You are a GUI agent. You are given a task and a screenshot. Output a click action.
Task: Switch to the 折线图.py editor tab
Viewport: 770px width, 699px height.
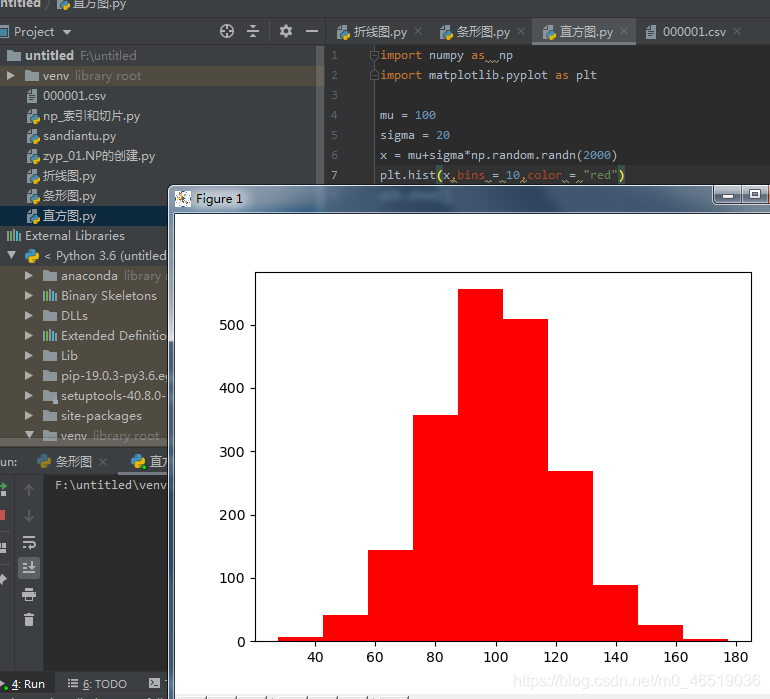coord(372,32)
